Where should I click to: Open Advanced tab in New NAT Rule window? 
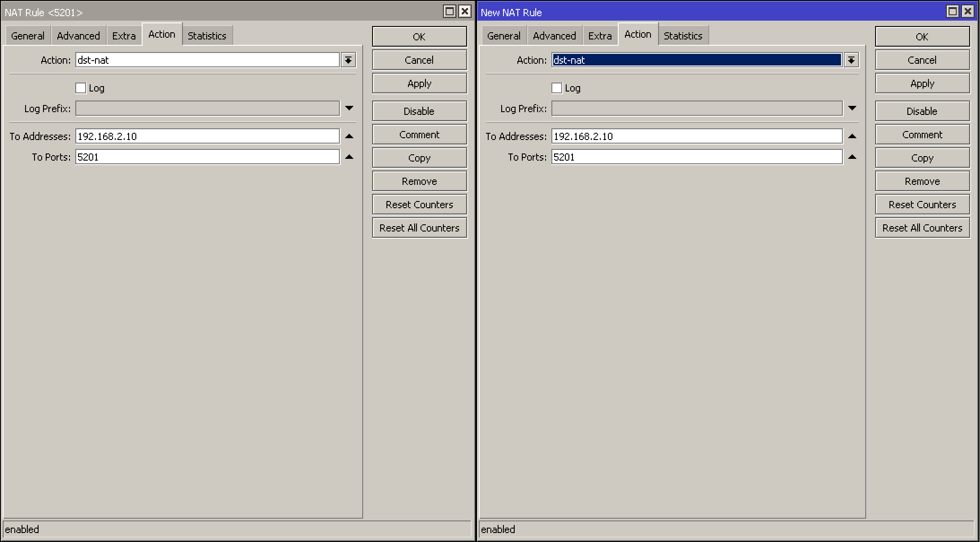tap(555, 35)
